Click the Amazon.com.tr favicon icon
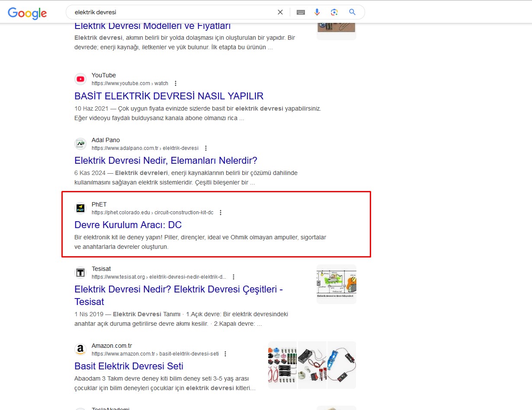 tap(80, 350)
